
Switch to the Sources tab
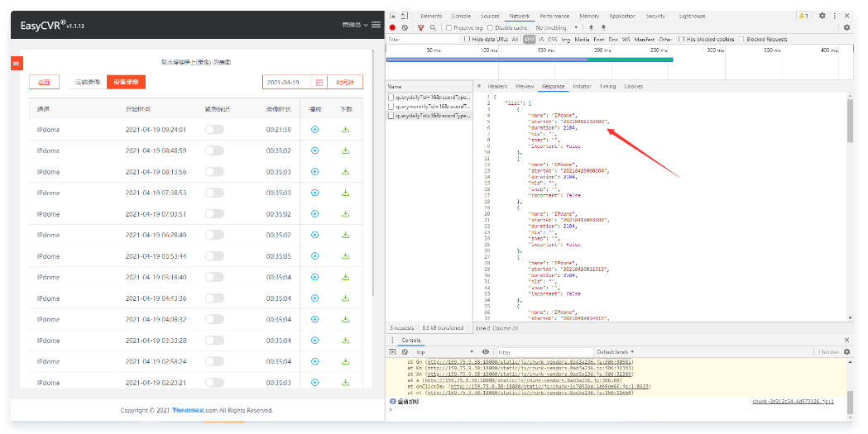click(x=489, y=16)
